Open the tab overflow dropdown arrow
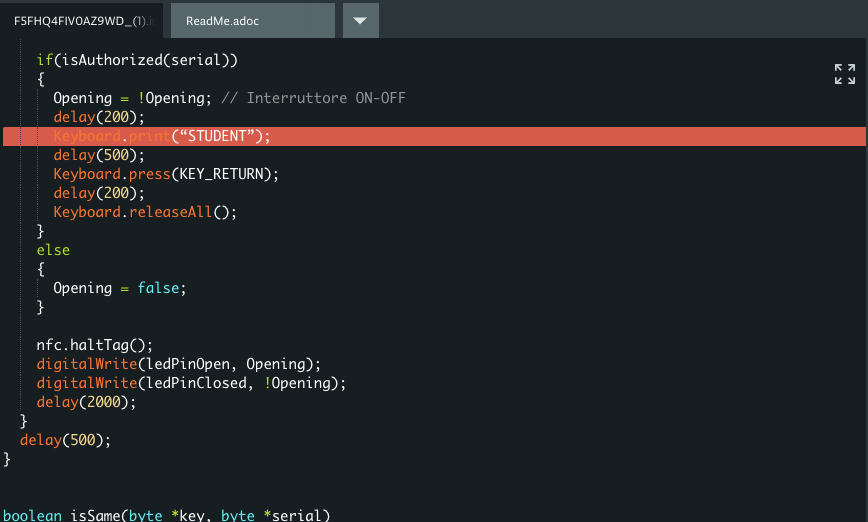The image size is (868, 522). [x=360, y=20]
